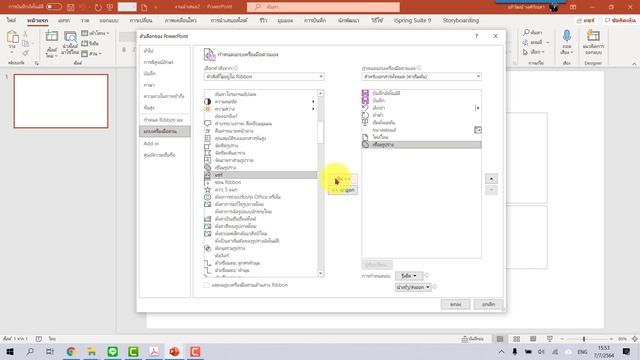Select the Office feedback command icon
The image size is (640, 360).
[207, 197]
